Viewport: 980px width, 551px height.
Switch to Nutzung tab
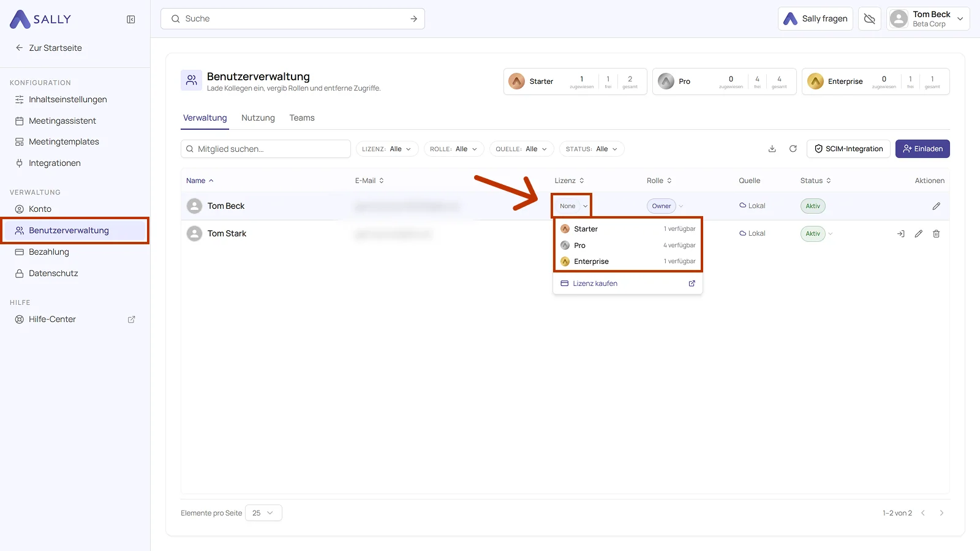(x=258, y=118)
